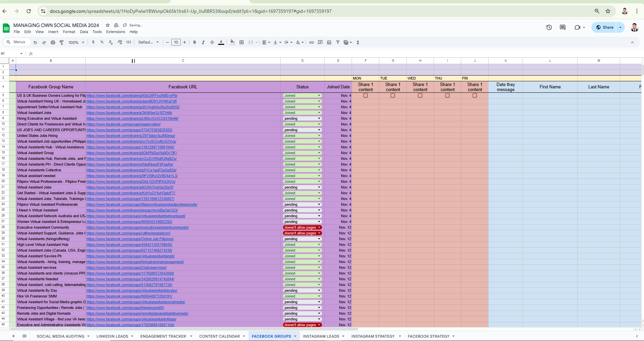Reload the browser page
This screenshot has height=341, width=644.
pyautogui.click(x=29, y=11)
